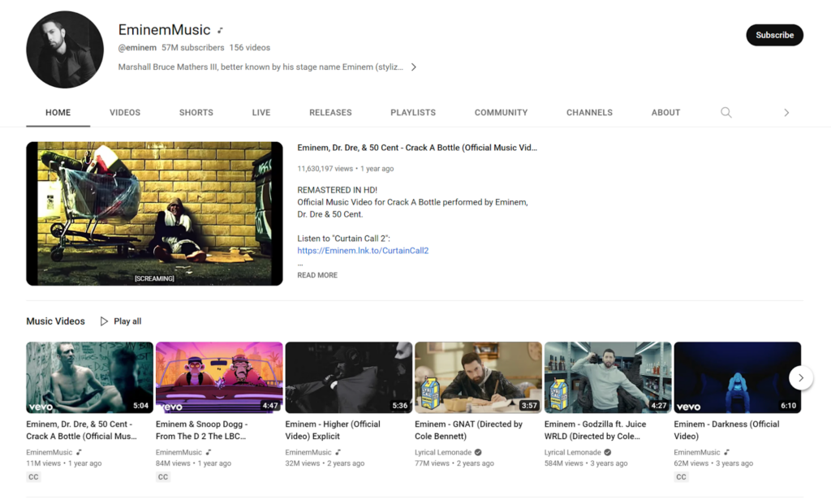
Task: Expand the channel description with the chevron
Action: (x=413, y=67)
